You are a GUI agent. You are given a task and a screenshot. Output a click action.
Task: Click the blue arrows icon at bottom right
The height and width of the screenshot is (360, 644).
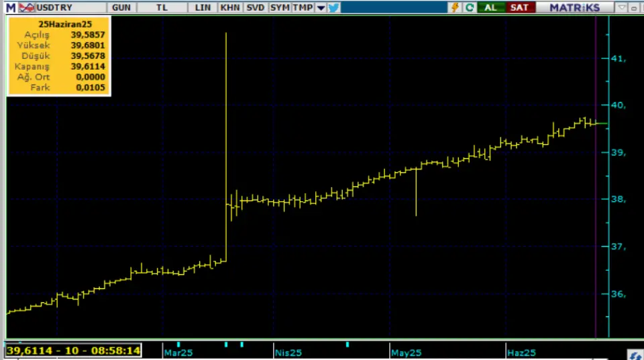coord(635,355)
